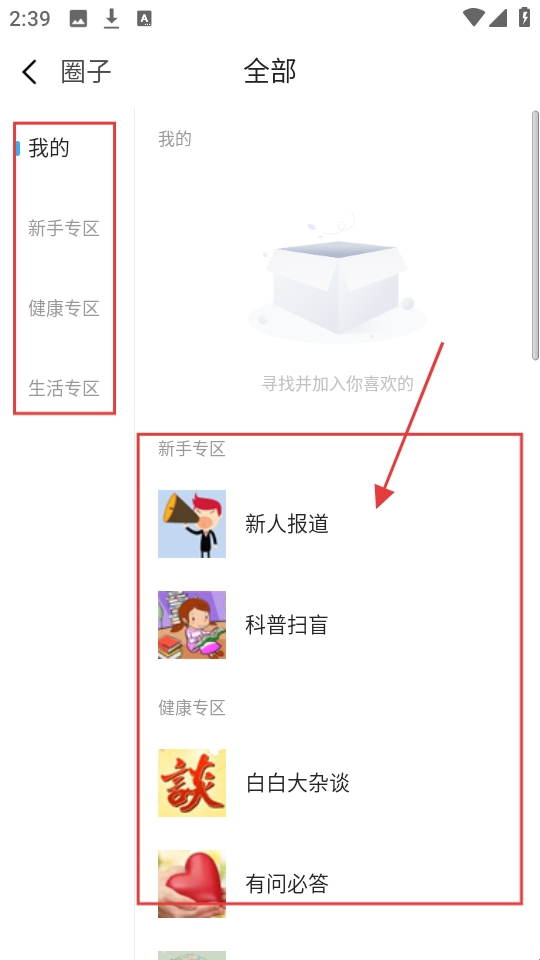Click the 圈子 back label
The height and width of the screenshot is (960, 540).
(x=86, y=72)
